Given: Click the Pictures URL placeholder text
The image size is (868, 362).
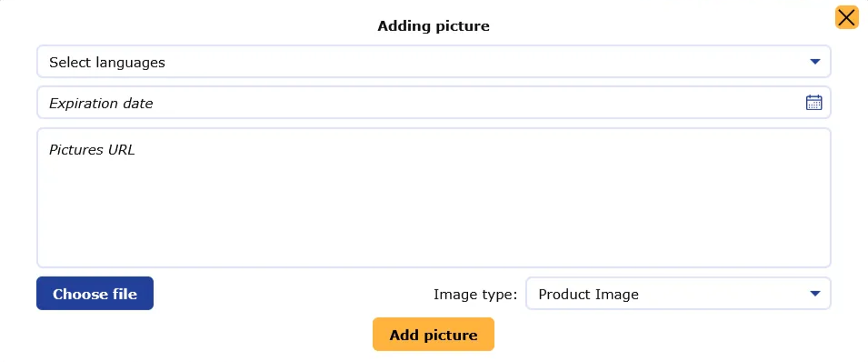Looking at the screenshot, I should [x=92, y=150].
